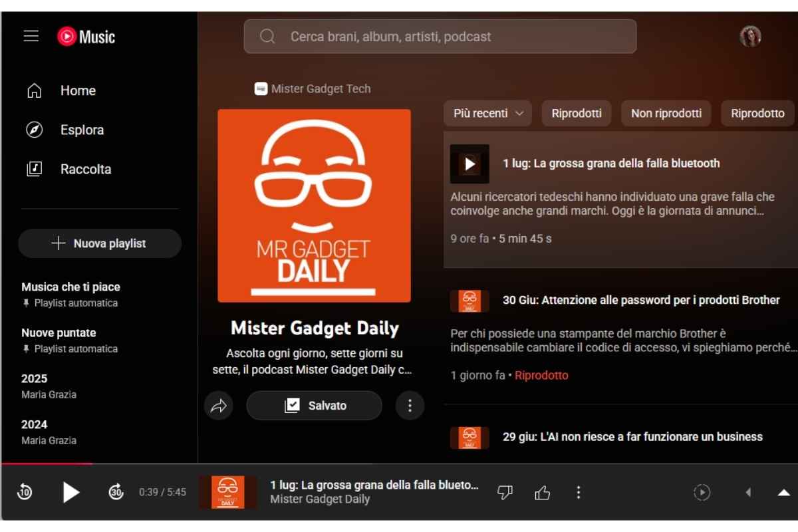Click the red playback progress bar
798x532 pixels.
click(47, 463)
